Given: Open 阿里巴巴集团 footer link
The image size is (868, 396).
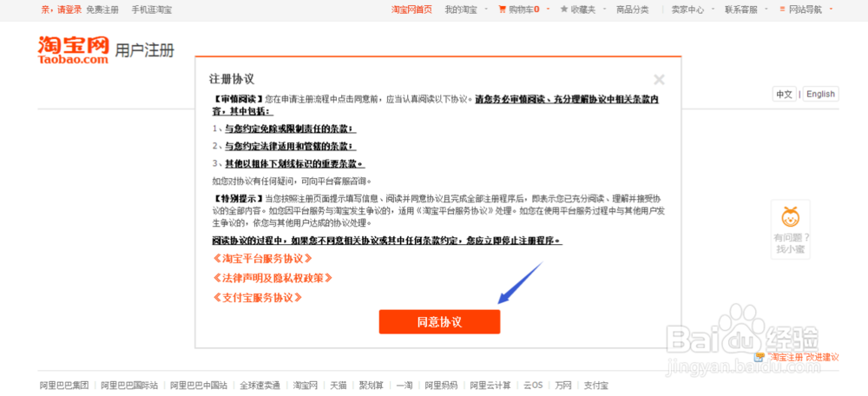Looking at the screenshot, I should click(x=64, y=385).
